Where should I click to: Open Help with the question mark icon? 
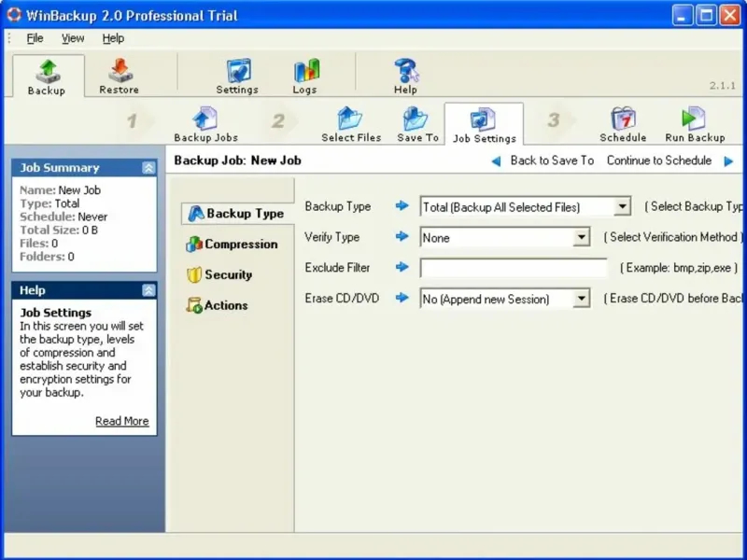pos(406,77)
